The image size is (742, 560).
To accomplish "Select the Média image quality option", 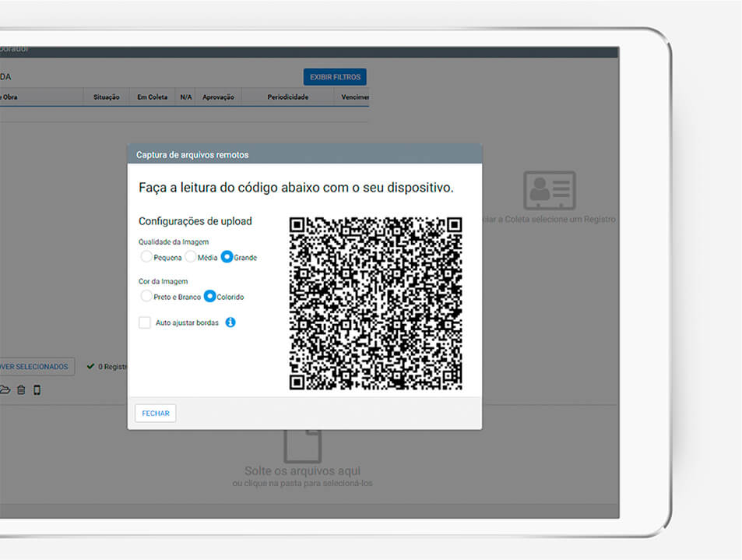I will click(x=191, y=256).
